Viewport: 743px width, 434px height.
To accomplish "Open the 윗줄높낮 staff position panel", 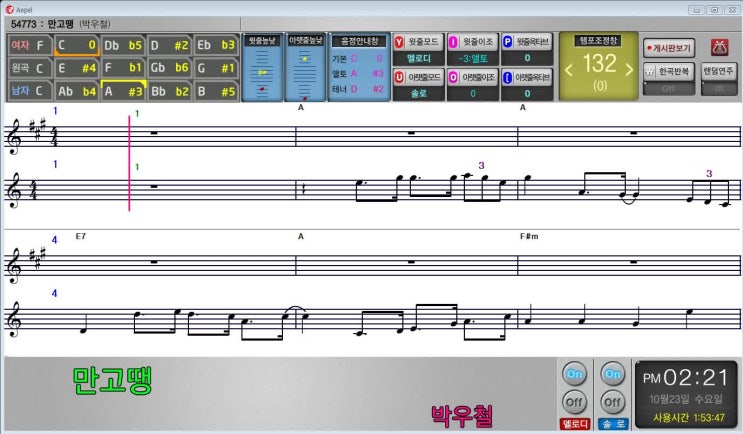I will tap(262, 68).
